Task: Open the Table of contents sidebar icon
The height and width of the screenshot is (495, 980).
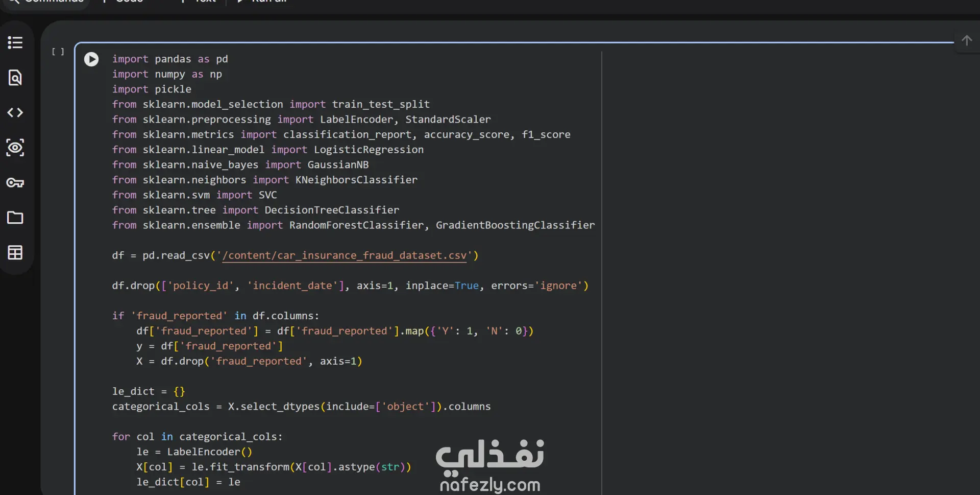Action: pyautogui.click(x=15, y=42)
